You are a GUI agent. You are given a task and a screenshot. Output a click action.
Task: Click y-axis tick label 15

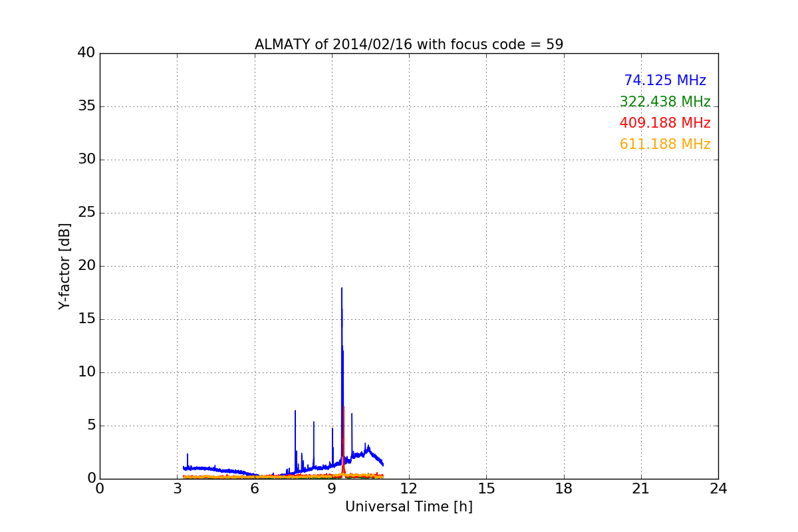tap(86, 319)
